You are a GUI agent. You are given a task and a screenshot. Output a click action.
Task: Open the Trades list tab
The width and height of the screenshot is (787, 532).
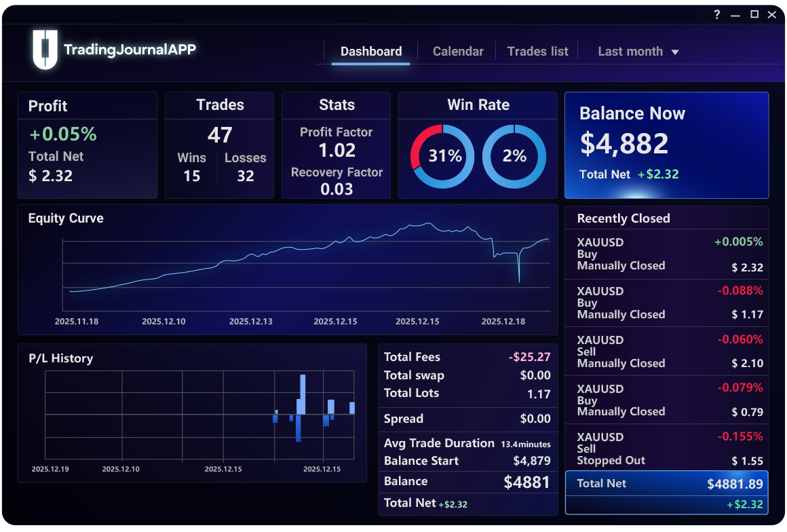coord(537,52)
